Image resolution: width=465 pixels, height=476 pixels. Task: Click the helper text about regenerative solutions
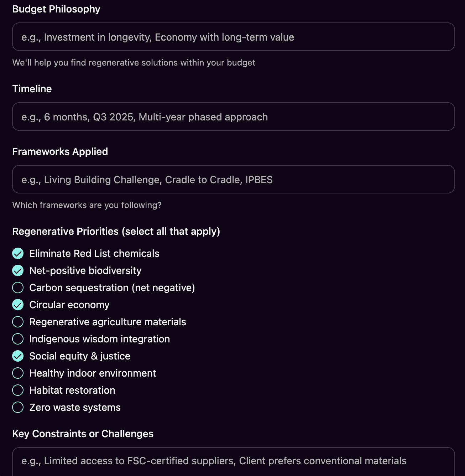point(134,62)
